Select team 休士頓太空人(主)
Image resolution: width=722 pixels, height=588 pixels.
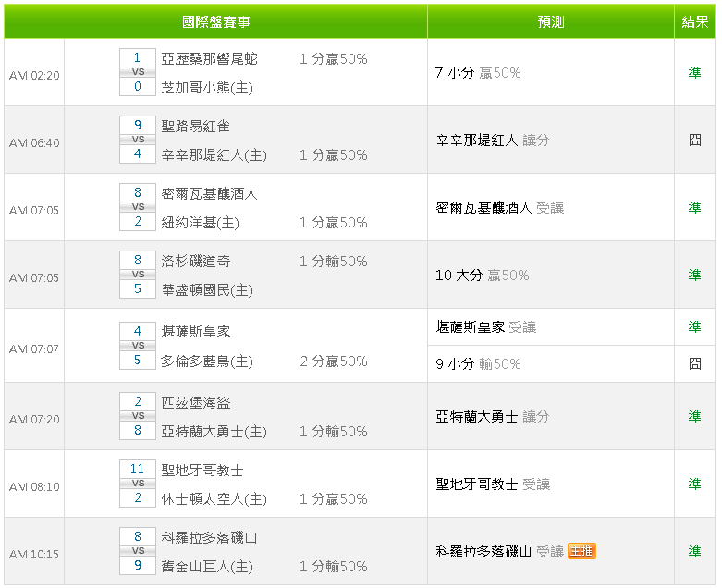click(214, 498)
